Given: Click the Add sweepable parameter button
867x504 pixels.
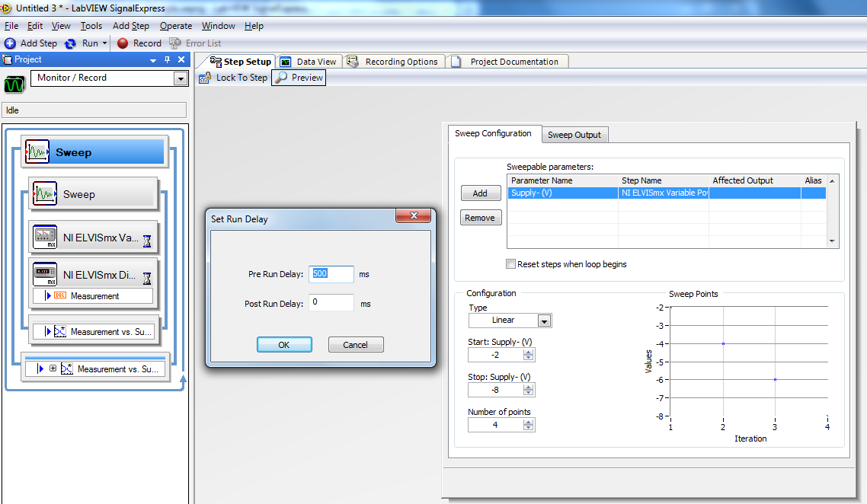Looking at the screenshot, I should (481, 193).
